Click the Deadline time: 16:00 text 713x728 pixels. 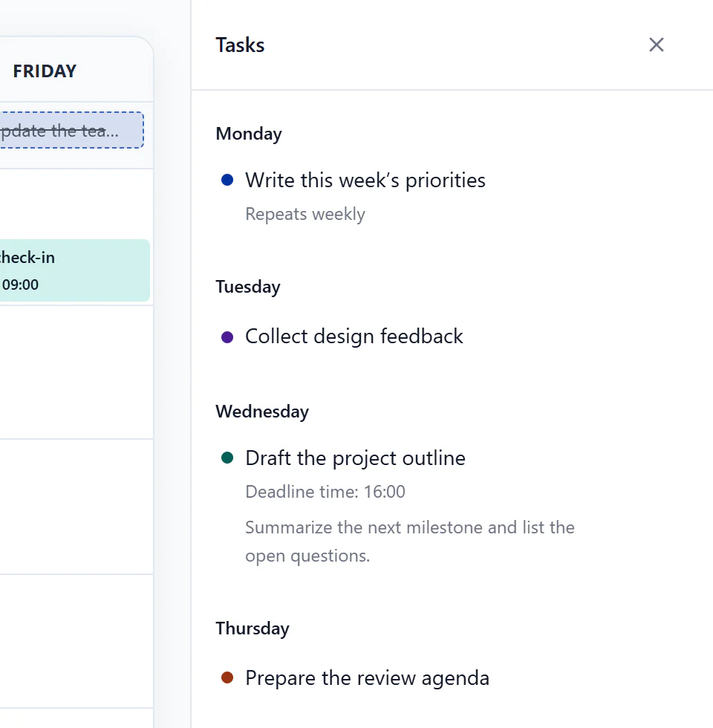click(x=325, y=492)
